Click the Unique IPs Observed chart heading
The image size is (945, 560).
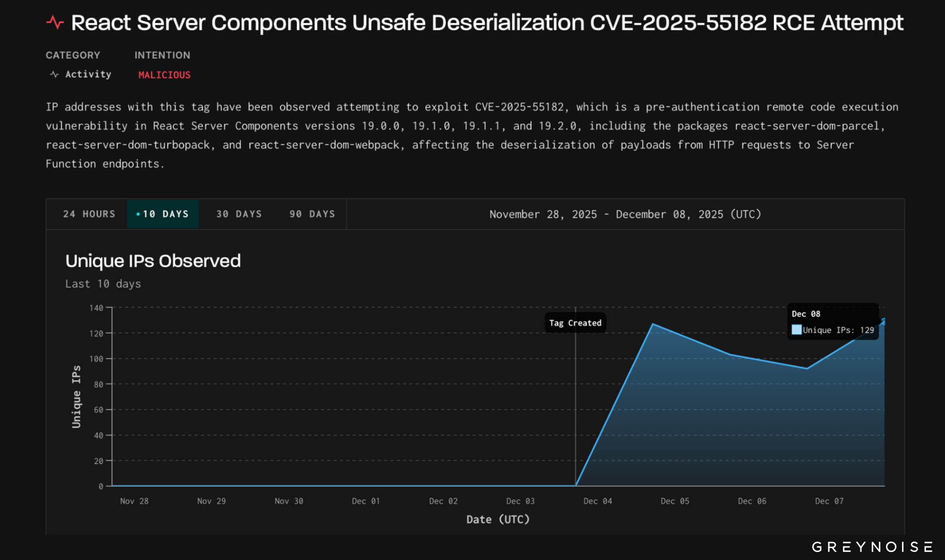pos(153,261)
